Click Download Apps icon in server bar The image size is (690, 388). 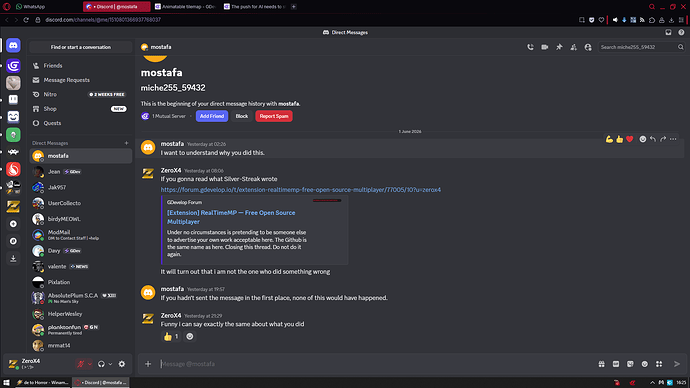click(x=13, y=259)
